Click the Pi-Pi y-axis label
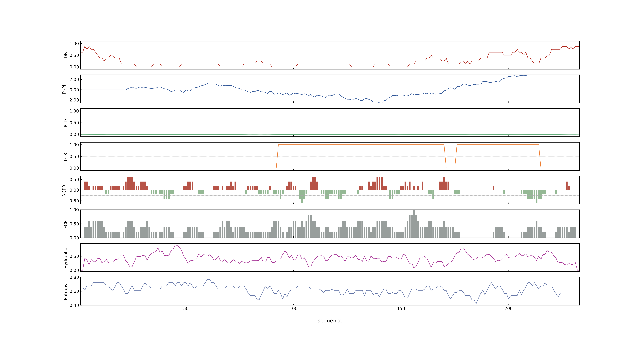 64,89
